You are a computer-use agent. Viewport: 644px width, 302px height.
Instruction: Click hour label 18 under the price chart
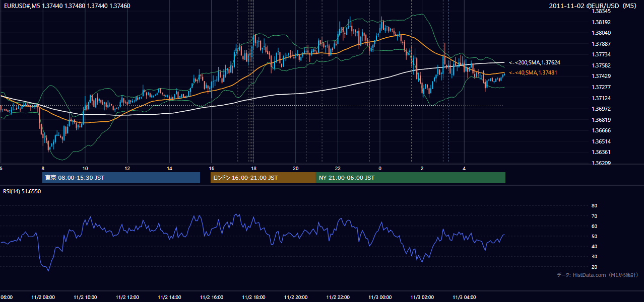253,169
